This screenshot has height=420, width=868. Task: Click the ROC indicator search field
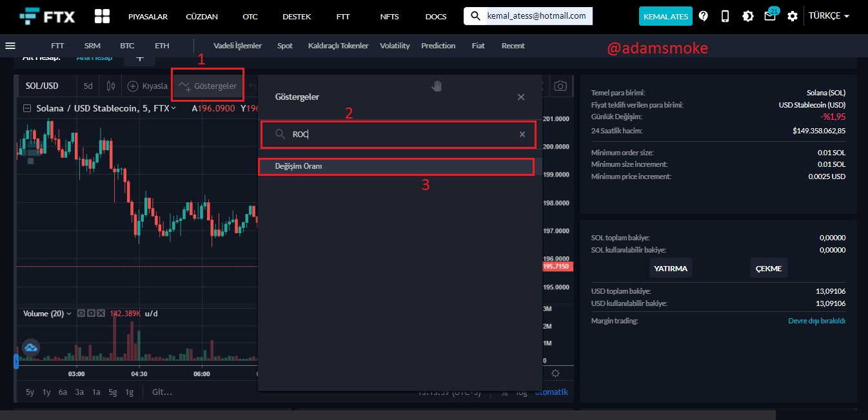[398, 135]
